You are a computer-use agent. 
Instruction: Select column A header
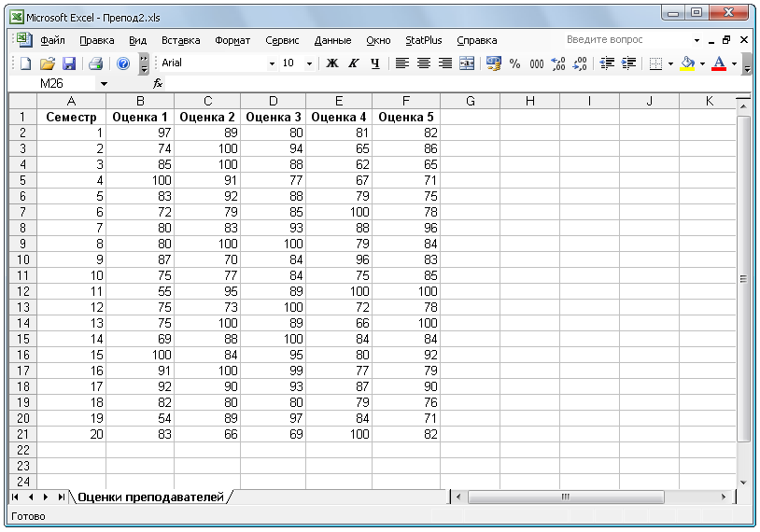tap(71, 101)
